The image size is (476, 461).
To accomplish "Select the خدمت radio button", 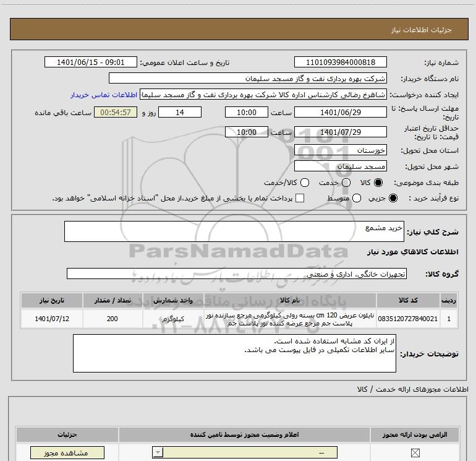I will pos(346,183).
